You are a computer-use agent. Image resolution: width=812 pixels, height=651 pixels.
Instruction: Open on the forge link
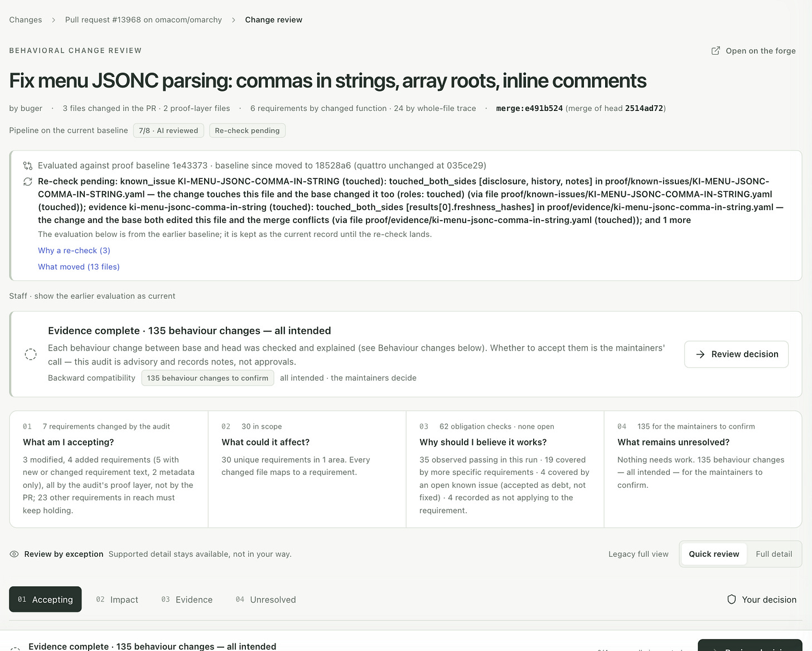click(x=753, y=51)
